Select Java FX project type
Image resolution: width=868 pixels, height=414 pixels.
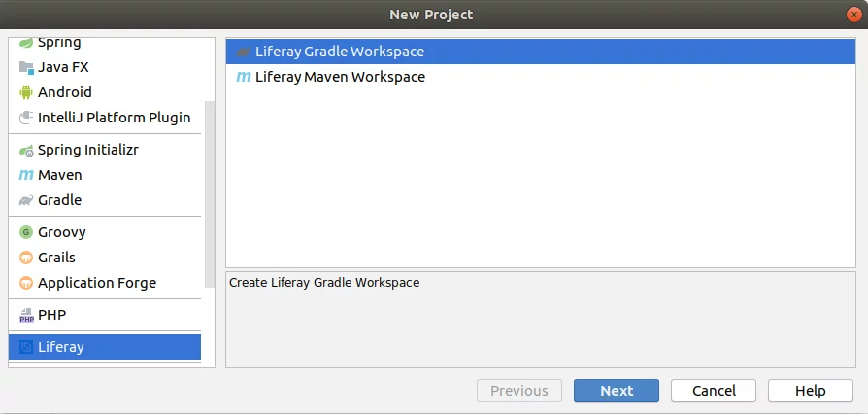tap(105, 68)
